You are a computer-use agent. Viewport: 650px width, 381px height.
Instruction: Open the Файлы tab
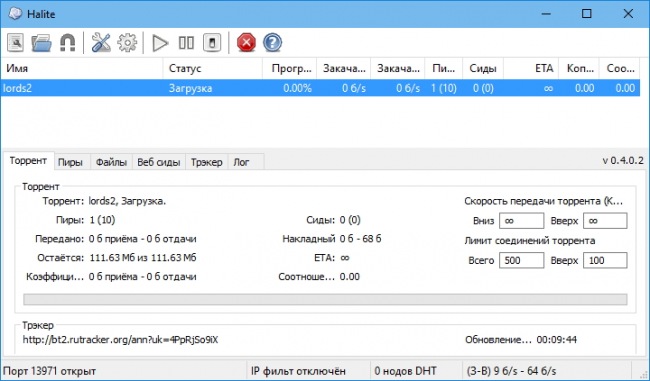point(111,162)
